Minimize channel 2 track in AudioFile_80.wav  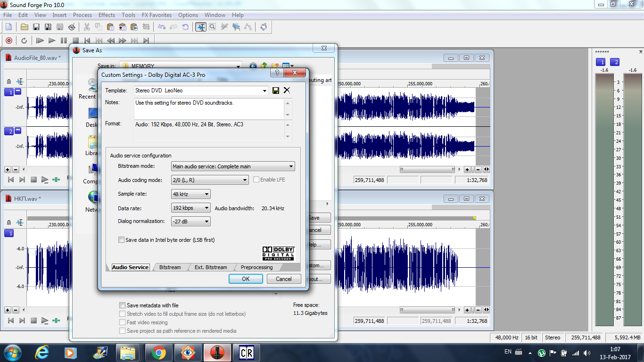[x=18, y=131]
